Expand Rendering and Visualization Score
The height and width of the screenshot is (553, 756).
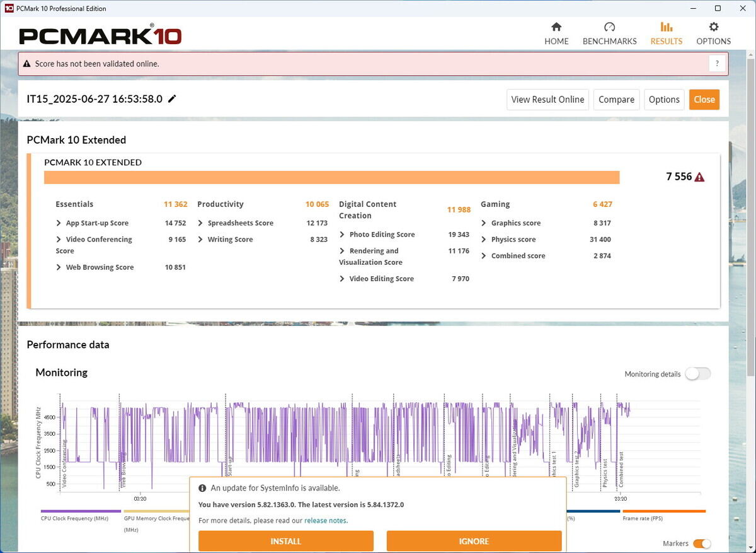click(x=343, y=251)
